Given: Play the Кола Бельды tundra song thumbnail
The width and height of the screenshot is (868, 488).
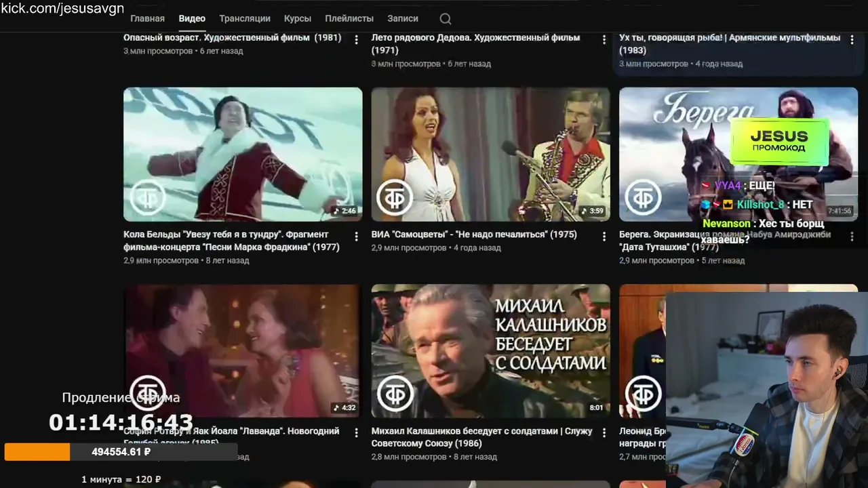Looking at the screenshot, I should coord(243,155).
